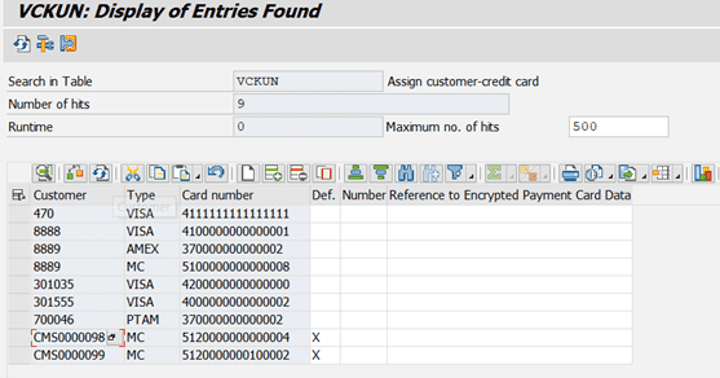Image resolution: width=720 pixels, height=378 pixels.
Task: Click the Def. X cell for CMS0000098
Action: [325, 338]
